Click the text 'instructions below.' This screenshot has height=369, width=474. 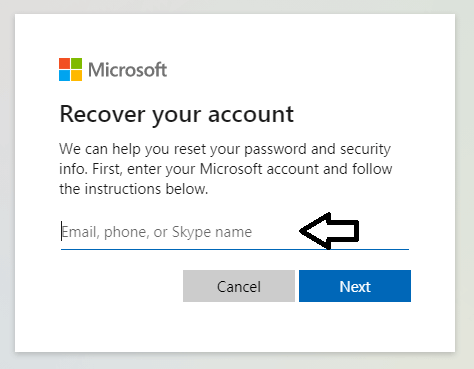tap(146, 189)
